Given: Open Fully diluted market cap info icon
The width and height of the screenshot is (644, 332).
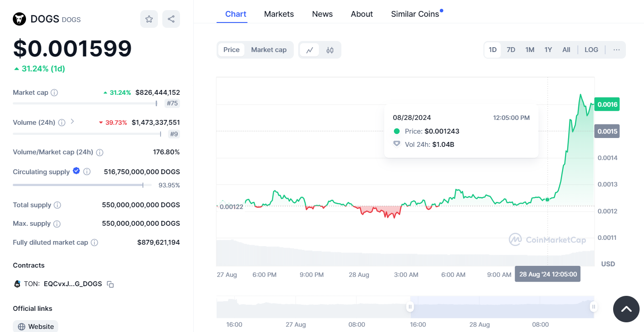Looking at the screenshot, I should click(94, 242).
